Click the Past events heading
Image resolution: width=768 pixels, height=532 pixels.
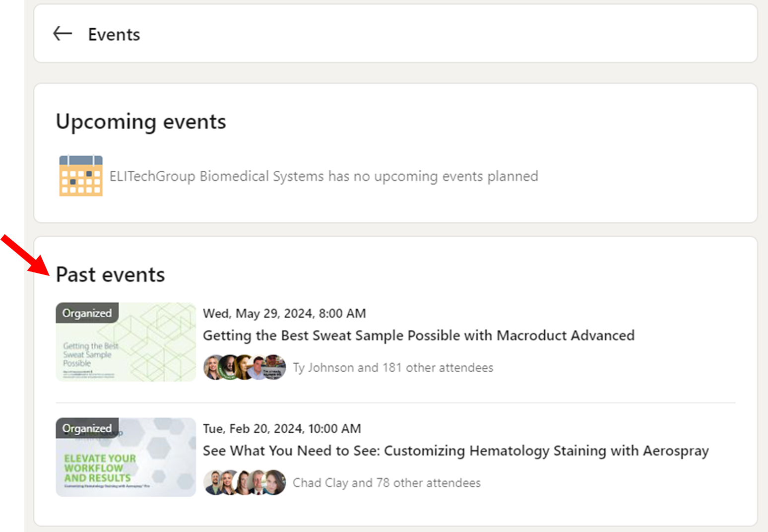pyautogui.click(x=110, y=274)
